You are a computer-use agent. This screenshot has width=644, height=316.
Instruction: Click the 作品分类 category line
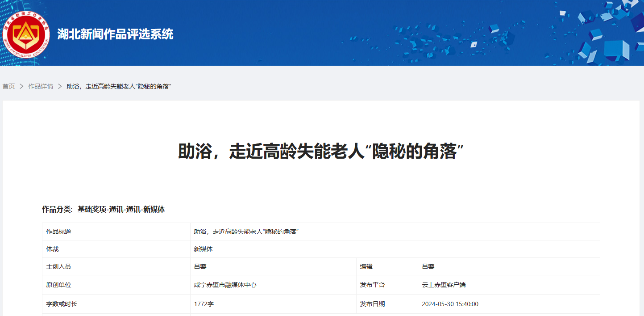104,209
